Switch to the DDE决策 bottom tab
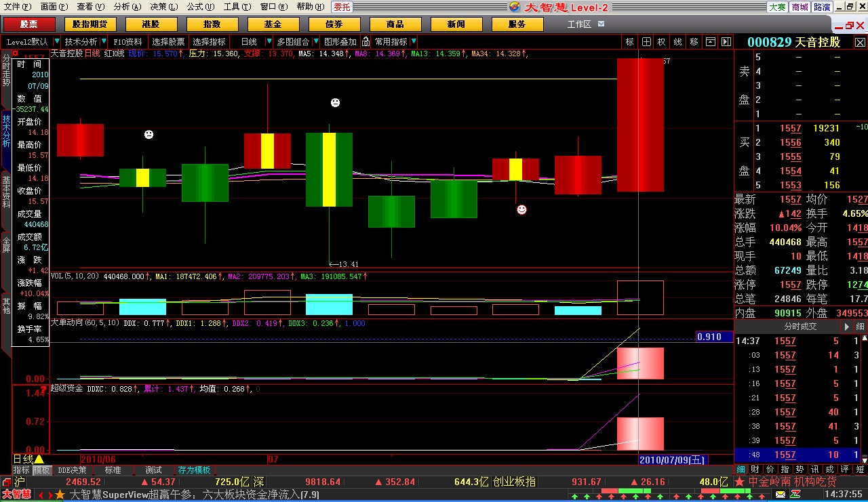The height and width of the screenshot is (502, 868). point(72,470)
